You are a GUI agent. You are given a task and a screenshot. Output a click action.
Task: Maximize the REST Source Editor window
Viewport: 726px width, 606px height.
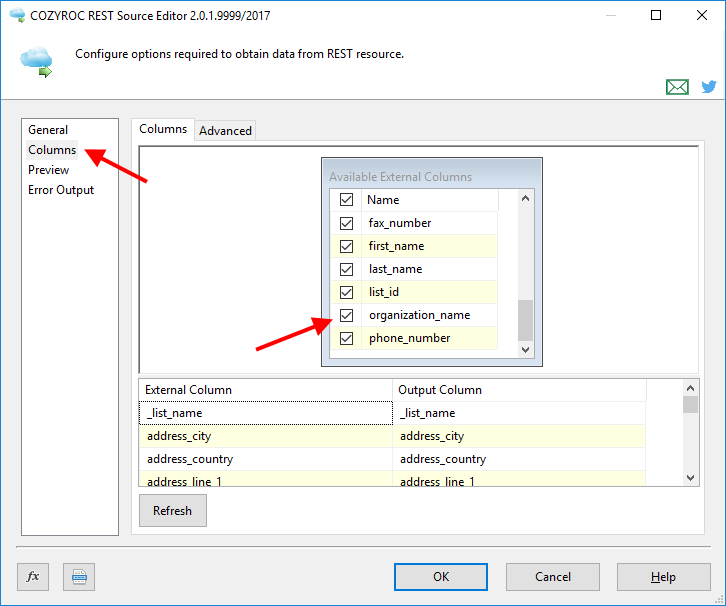(656, 15)
